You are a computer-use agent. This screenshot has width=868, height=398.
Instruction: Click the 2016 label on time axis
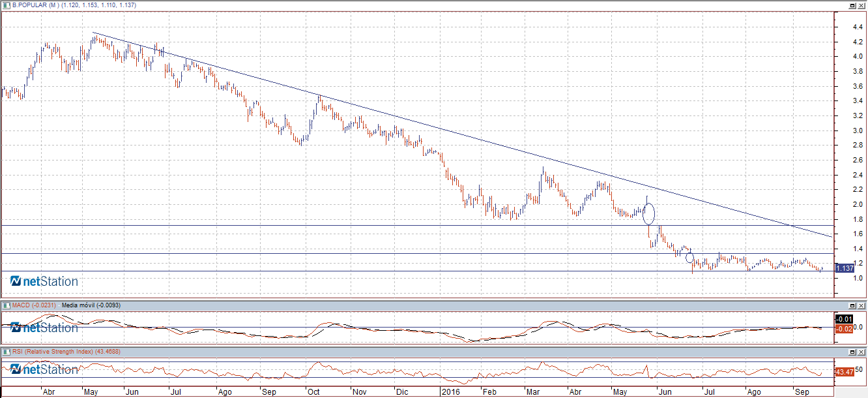click(449, 393)
